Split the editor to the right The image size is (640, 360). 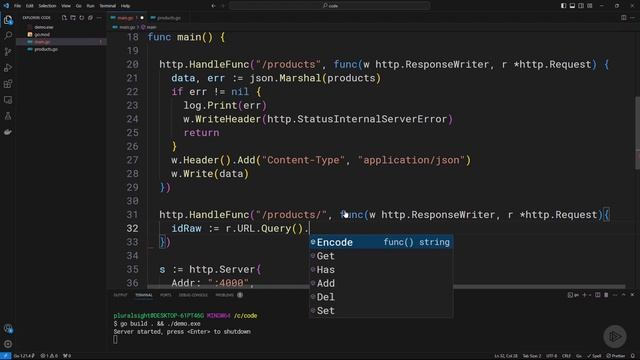pos(623,18)
